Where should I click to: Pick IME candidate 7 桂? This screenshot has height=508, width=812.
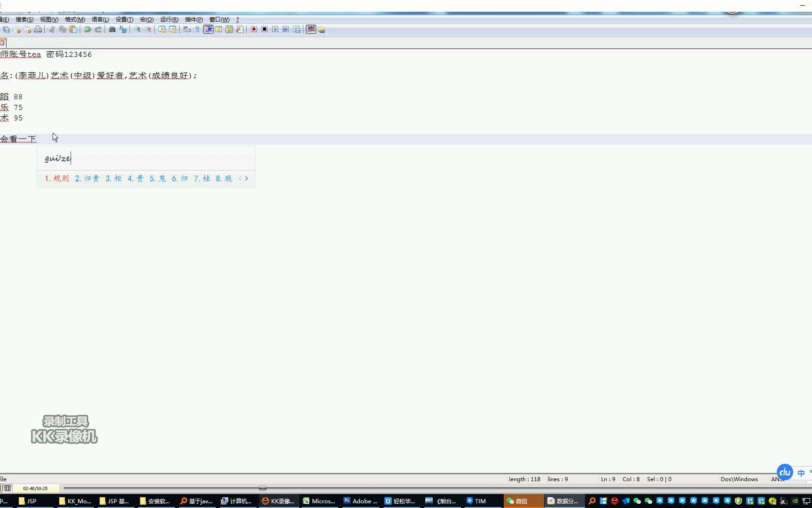[202, 178]
